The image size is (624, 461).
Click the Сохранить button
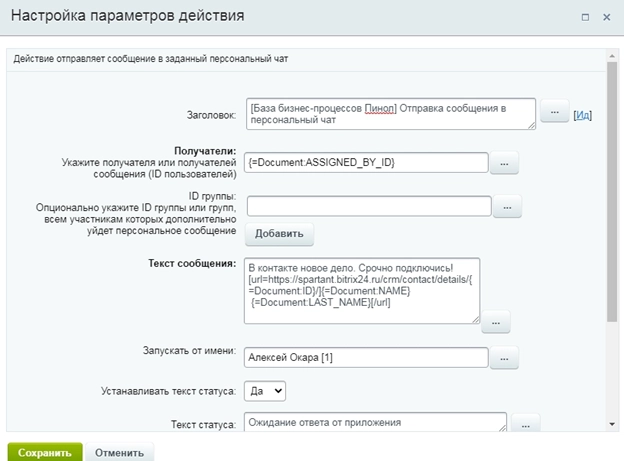point(45,452)
